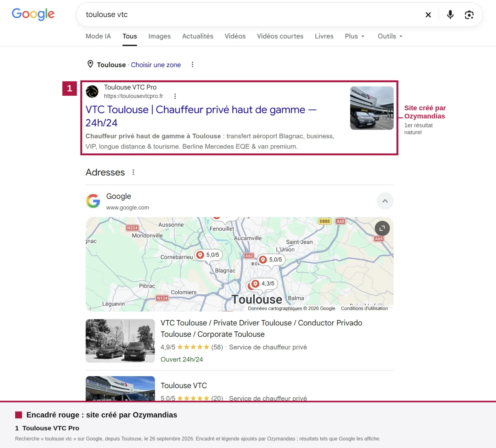Open the three-dot menu beside Choisir une zone

[x=192, y=65]
